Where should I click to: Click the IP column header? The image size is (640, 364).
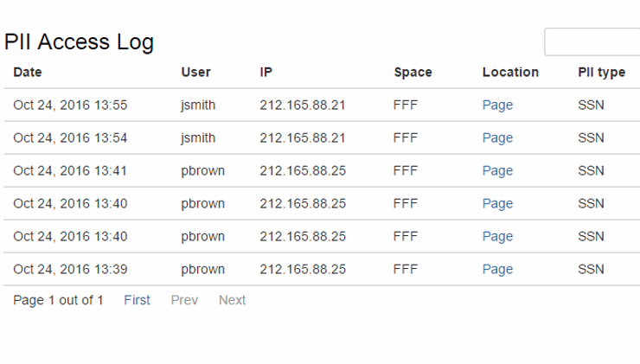266,73
